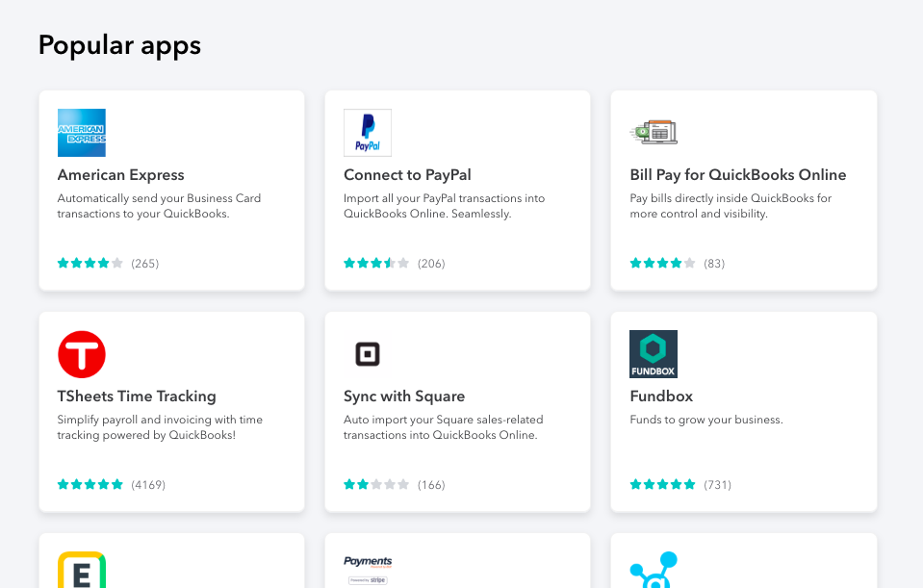Open Bill Pay for QuickBooks Online title
The height and width of the screenshot is (588, 923).
pos(738,175)
